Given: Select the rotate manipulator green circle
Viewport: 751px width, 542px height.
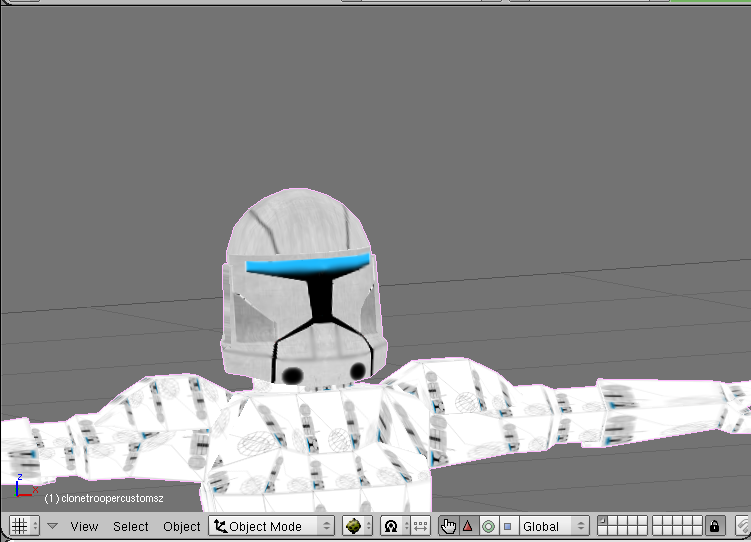Looking at the screenshot, I should tap(488, 526).
